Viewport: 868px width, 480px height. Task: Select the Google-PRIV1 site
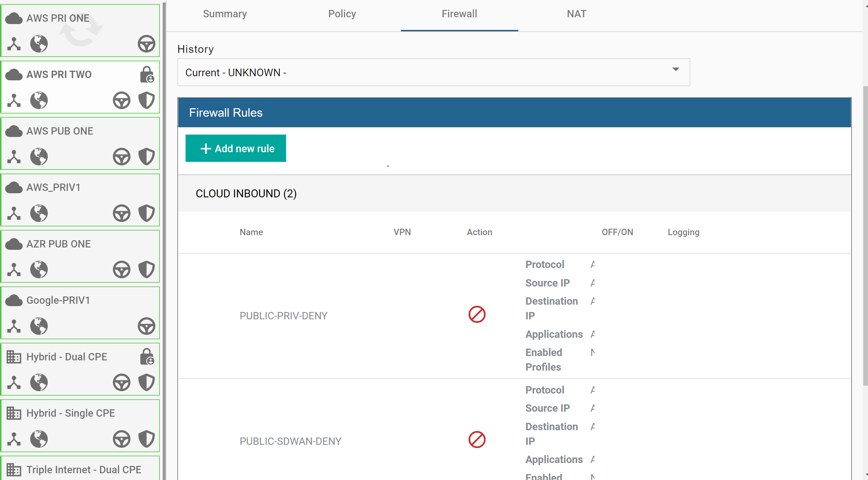[x=80, y=313]
